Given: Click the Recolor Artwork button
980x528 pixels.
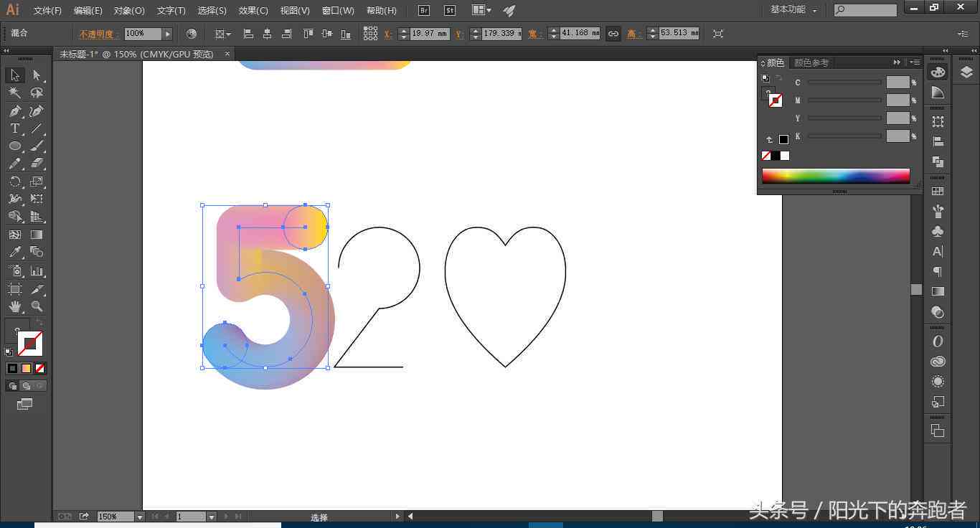Looking at the screenshot, I should coord(192,34).
